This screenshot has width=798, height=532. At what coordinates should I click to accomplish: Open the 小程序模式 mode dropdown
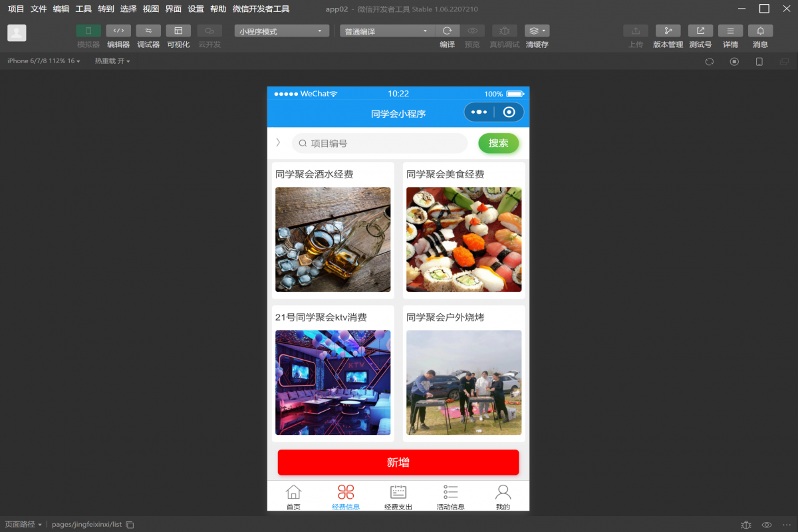pos(281,30)
